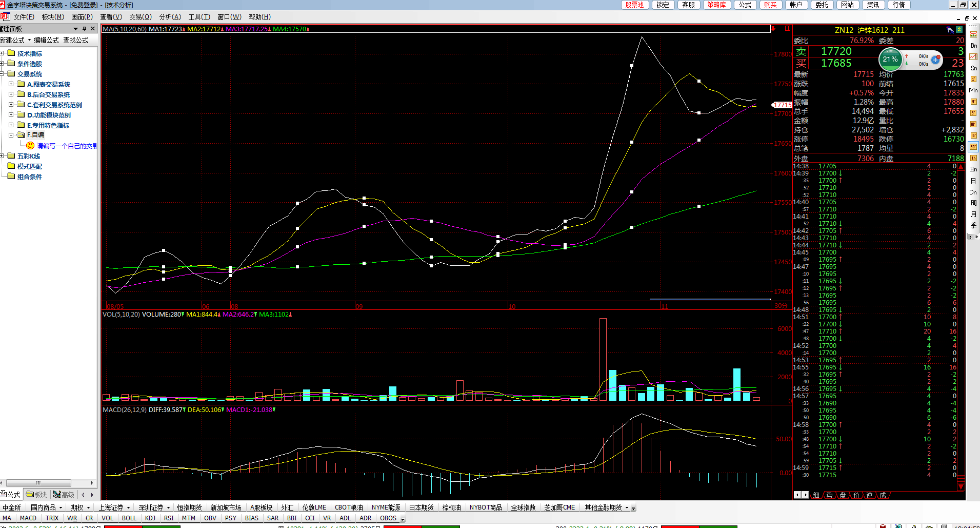Click the blue plus on network speed widget
The height and width of the screenshot is (528, 980).
(x=935, y=60)
